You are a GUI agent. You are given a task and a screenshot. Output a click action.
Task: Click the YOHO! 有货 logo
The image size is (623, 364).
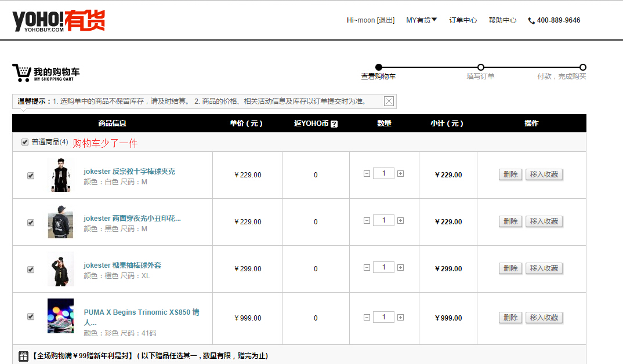pyautogui.click(x=59, y=21)
